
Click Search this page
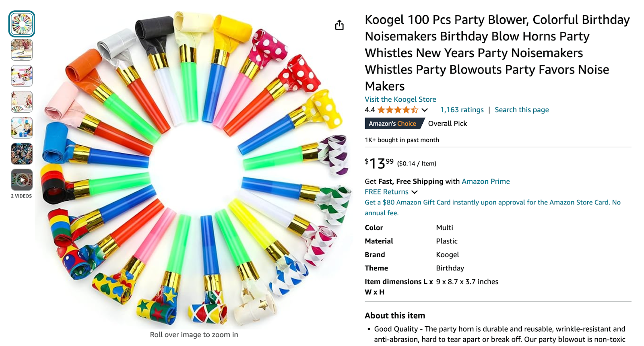click(x=522, y=109)
